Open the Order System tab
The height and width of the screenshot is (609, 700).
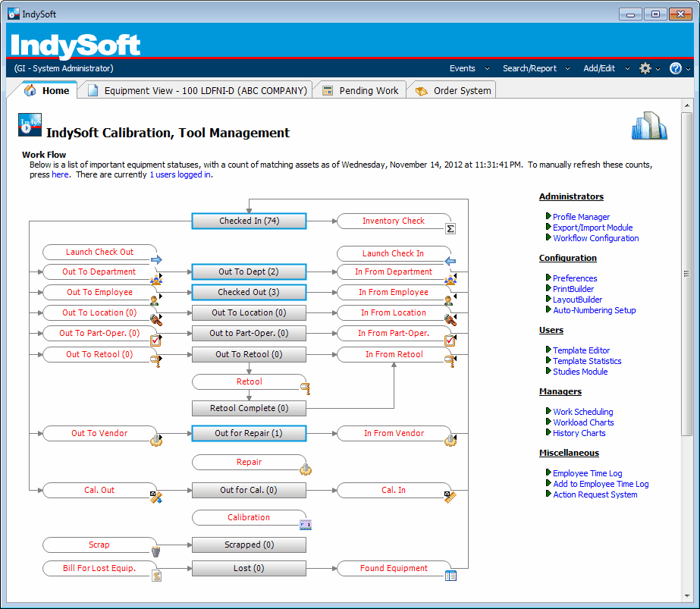[454, 90]
